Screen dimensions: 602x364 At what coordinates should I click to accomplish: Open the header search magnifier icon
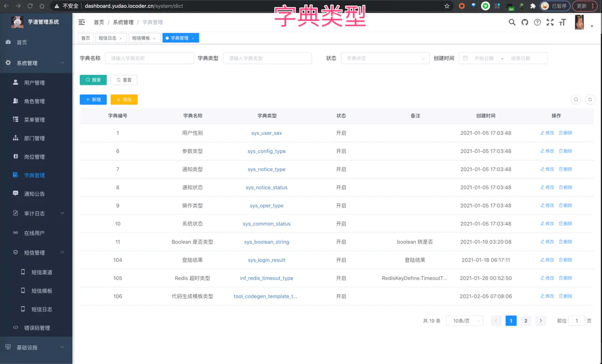click(512, 22)
